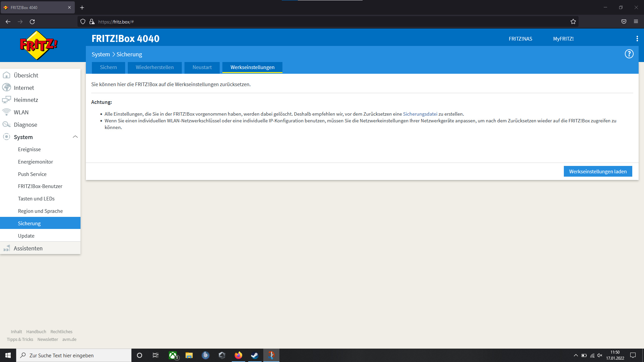Viewport: 644px width, 362px height.
Task: Switch to the Sichern tab
Action: [108, 67]
